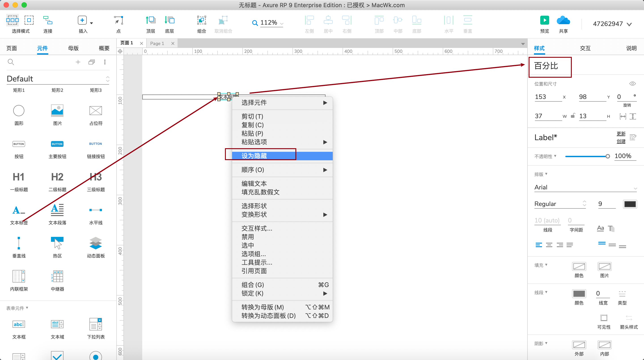
Task: Toggle fit height to text
Action: [x=633, y=116]
